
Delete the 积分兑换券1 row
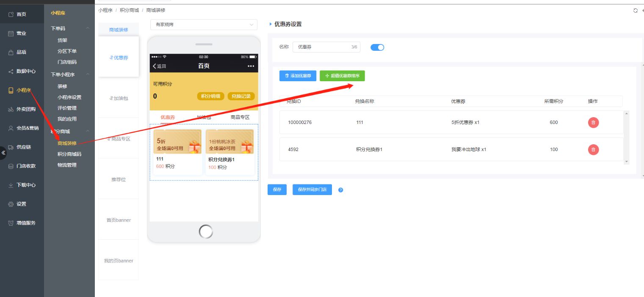(x=593, y=149)
